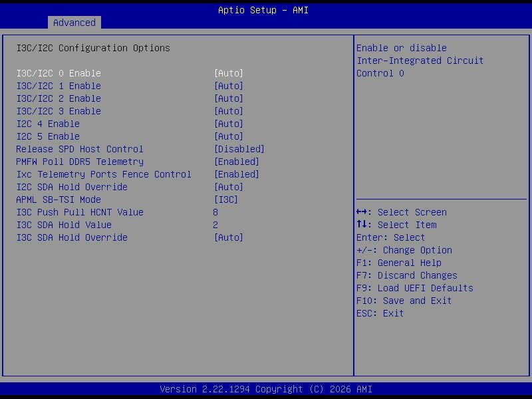Click F9: Load UEFI Defaults hint

(x=414, y=288)
